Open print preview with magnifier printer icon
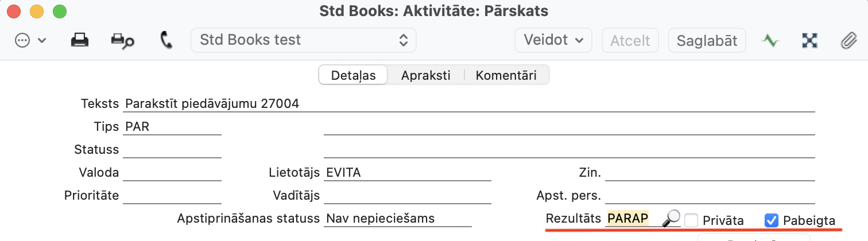 (x=122, y=40)
